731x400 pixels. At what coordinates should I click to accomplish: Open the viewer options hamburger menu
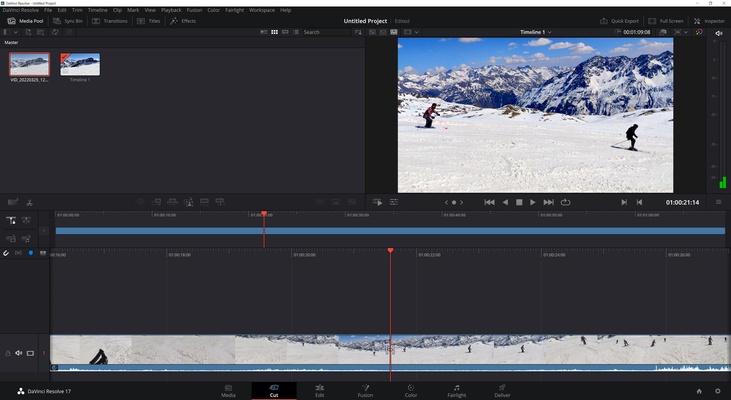(x=718, y=202)
